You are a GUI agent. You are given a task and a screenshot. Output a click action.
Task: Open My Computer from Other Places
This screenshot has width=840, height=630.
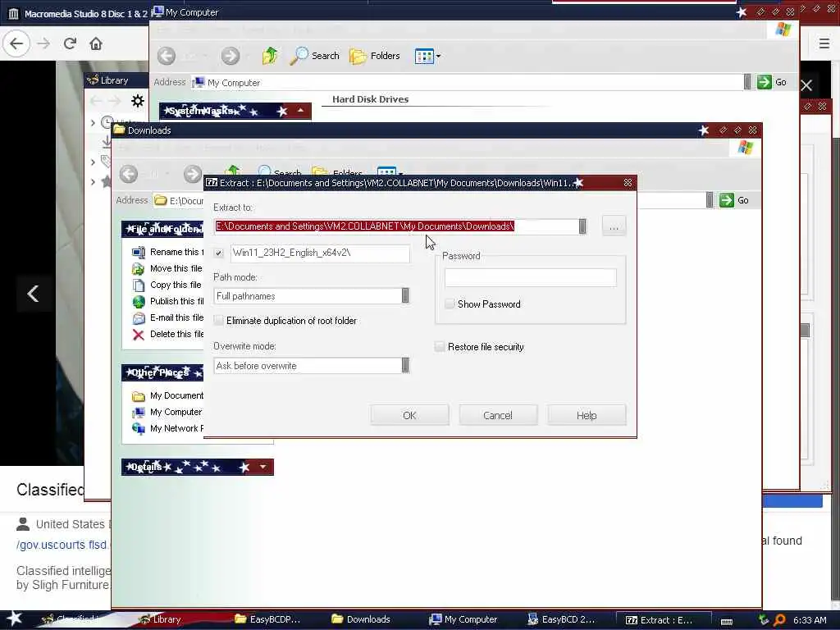(x=168, y=412)
